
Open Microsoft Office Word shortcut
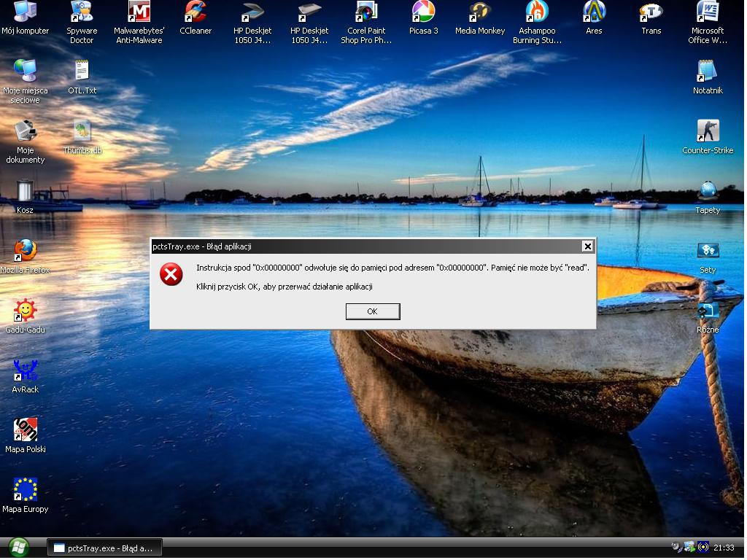pyautogui.click(x=708, y=12)
